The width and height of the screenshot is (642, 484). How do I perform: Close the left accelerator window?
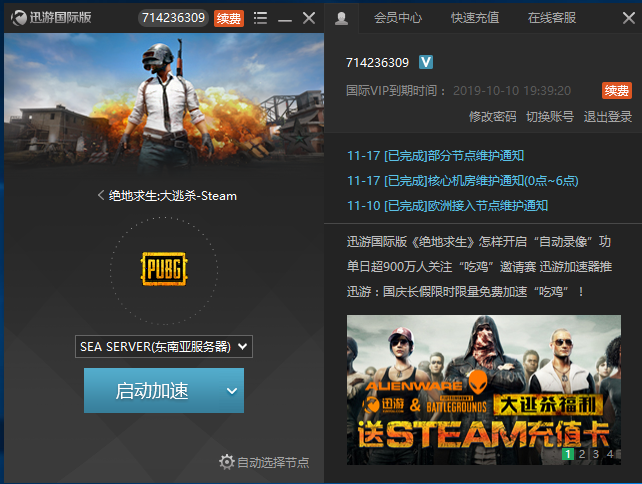(309, 18)
